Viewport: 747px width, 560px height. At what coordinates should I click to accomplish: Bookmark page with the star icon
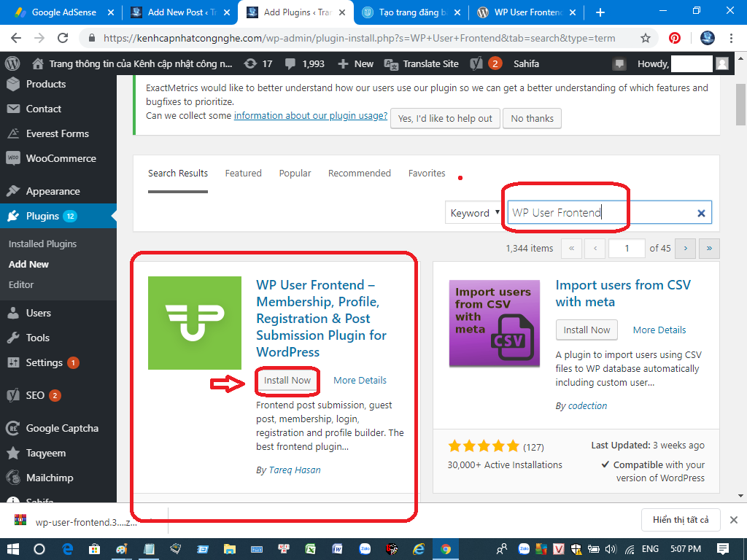645,38
